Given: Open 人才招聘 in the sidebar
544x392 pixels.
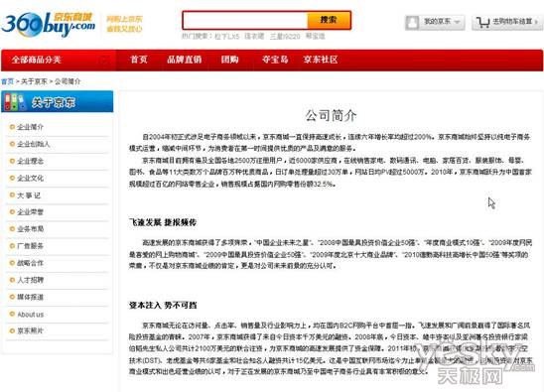Looking at the screenshot, I should pos(31,280).
